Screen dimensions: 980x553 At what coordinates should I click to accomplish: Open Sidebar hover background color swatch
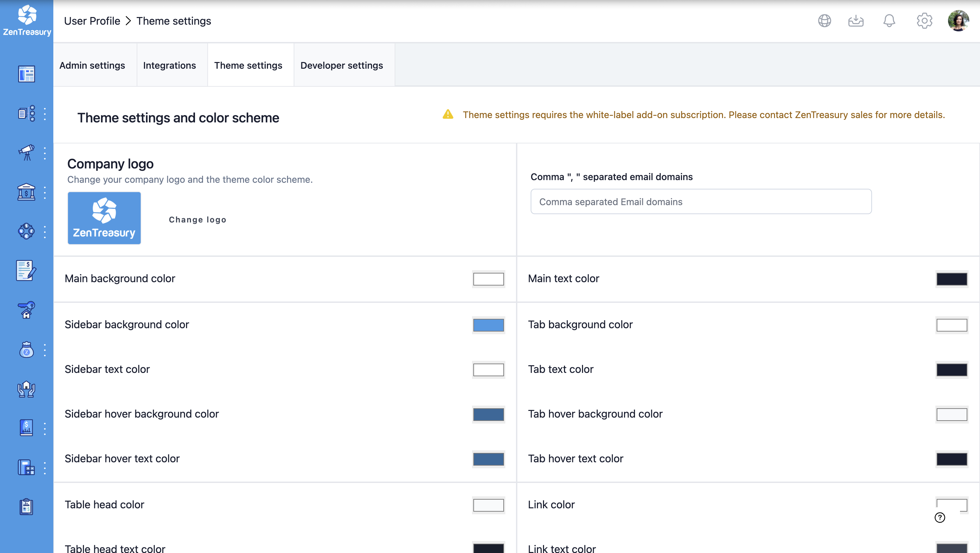(x=488, y=414)
